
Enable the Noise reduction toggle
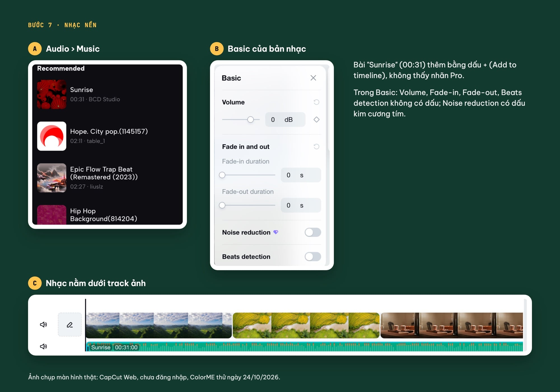click(313, 232)
